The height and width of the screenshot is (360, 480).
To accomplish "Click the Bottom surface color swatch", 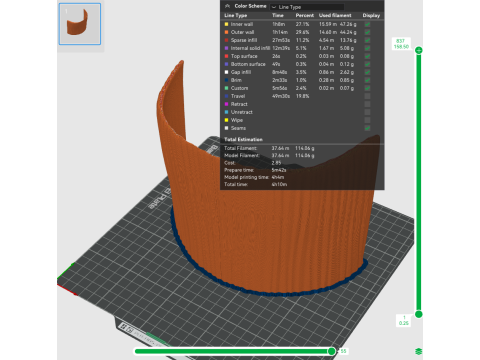I will click(227, 64).
